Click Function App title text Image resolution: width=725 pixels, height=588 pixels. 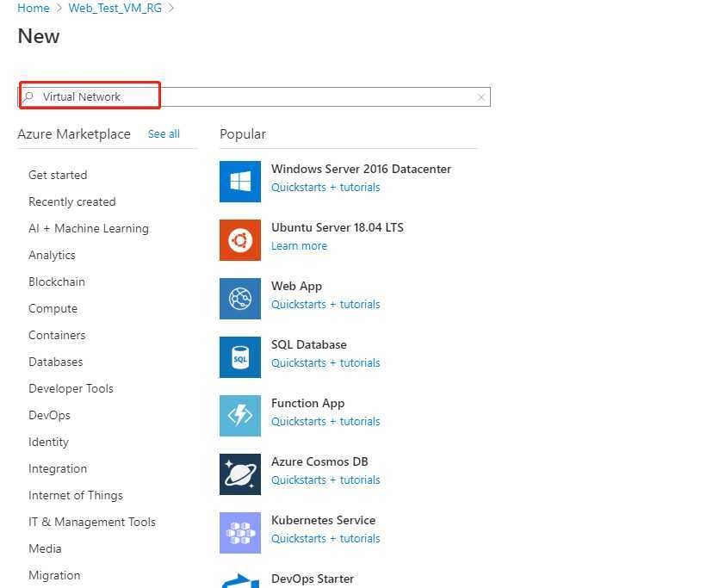tap(308, 404)
